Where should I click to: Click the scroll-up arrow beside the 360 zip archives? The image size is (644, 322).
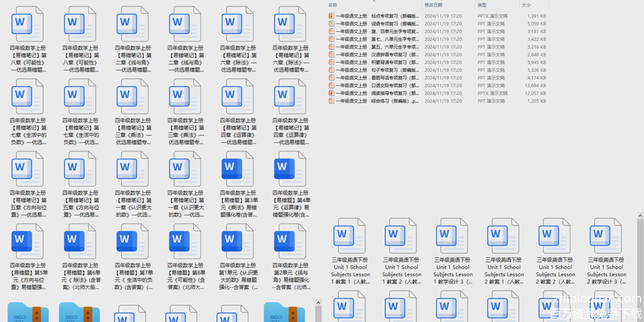318,303
